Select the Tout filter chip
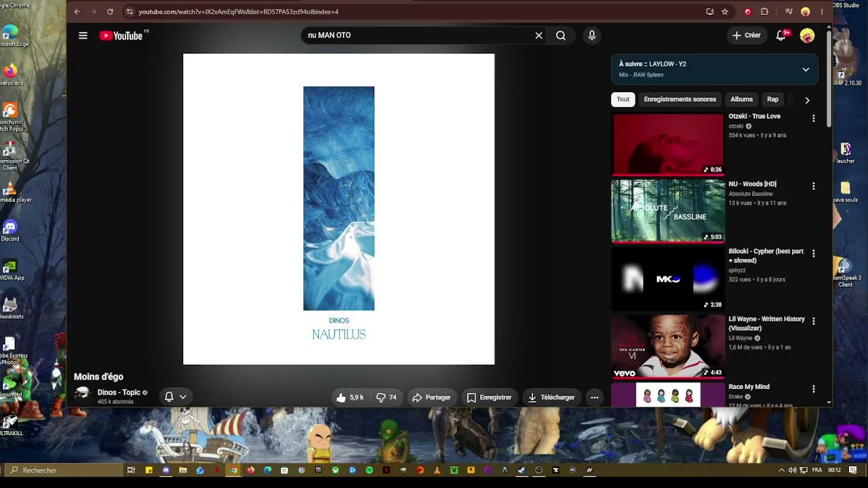Image resolution: width=868 pixels, height=488 pixels. tap(623, 100)
